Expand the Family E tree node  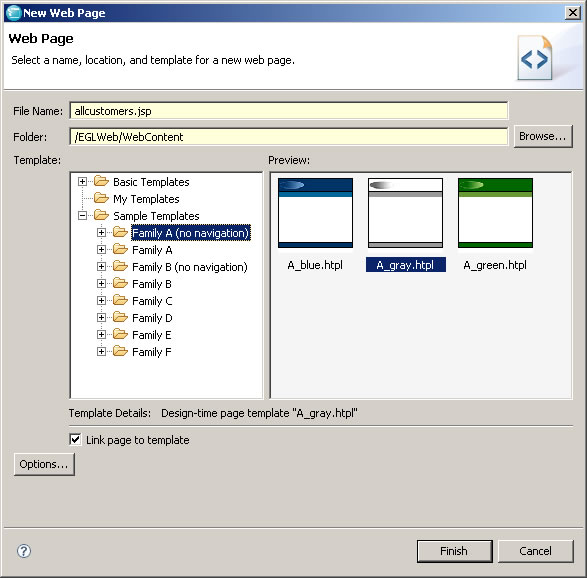point(101,335)
